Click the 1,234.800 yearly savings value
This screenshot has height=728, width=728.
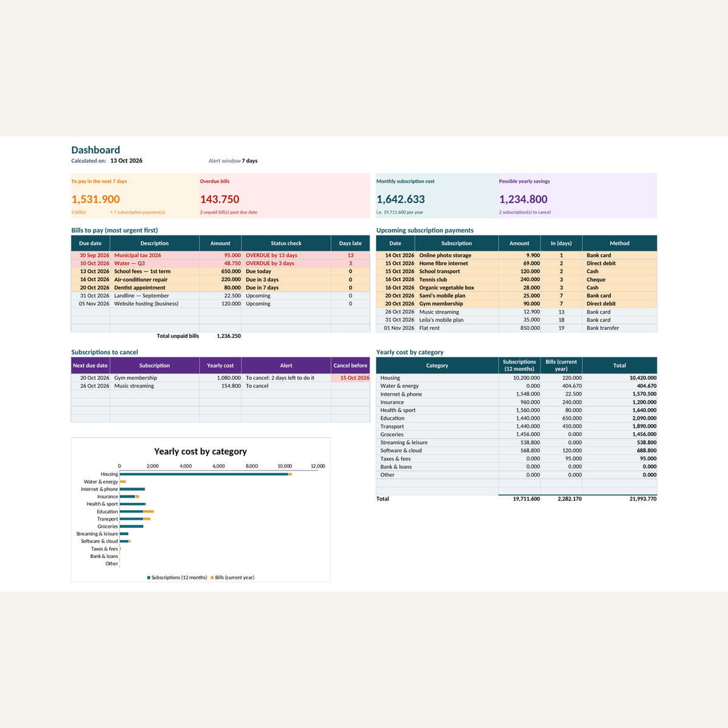point(523,199)
